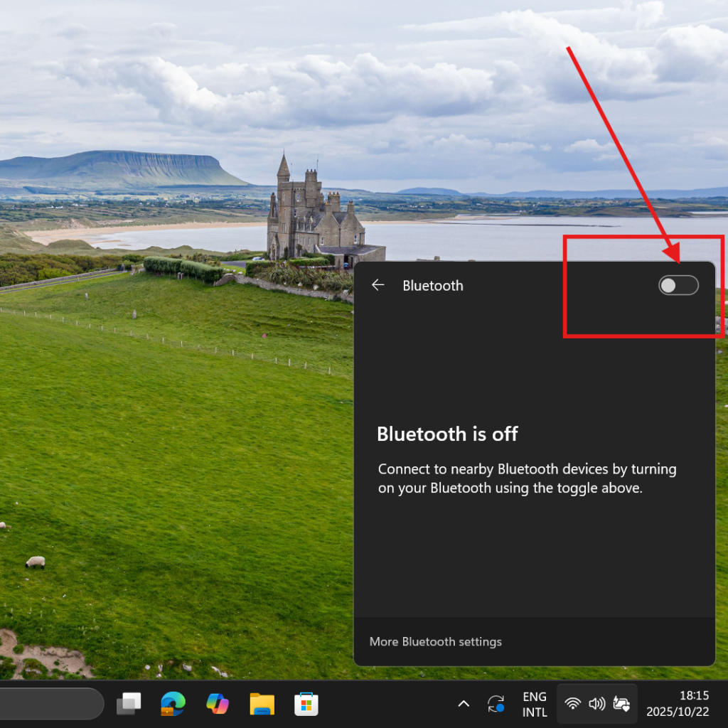Click the desktop wallpaper to dismiss the panel

[x=178, y=427]
